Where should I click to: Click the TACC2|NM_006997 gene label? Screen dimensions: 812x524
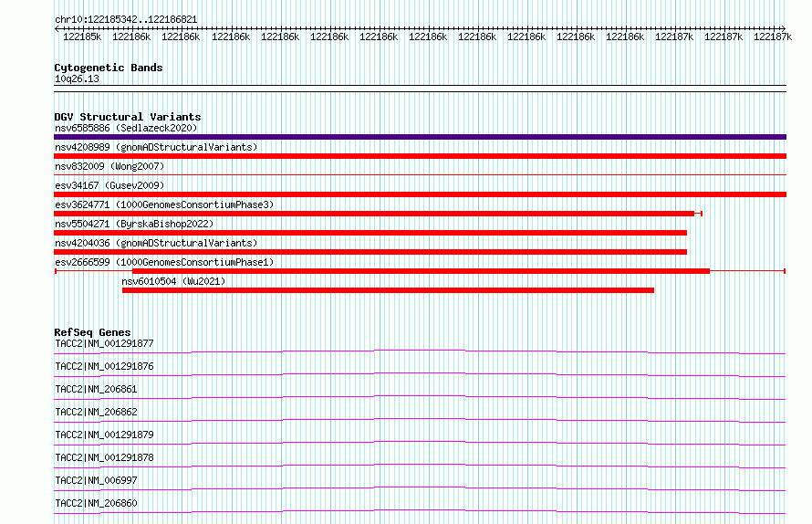tap(96, 480)
